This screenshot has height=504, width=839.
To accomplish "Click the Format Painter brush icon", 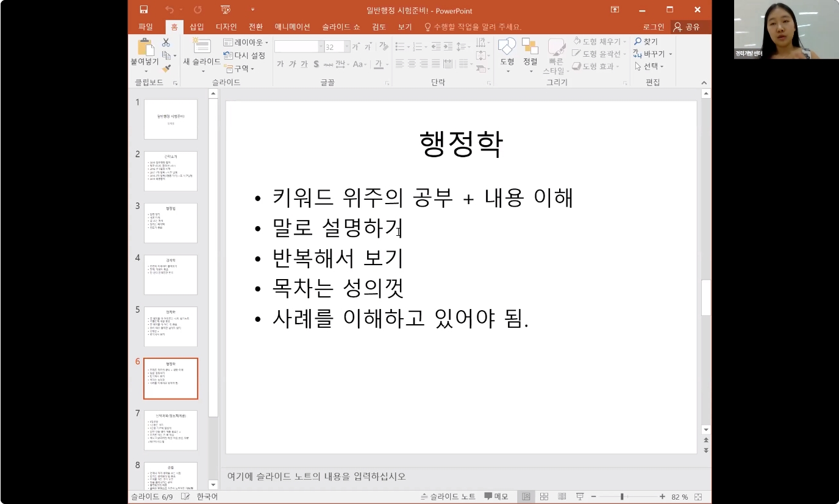I will (166, 68).
